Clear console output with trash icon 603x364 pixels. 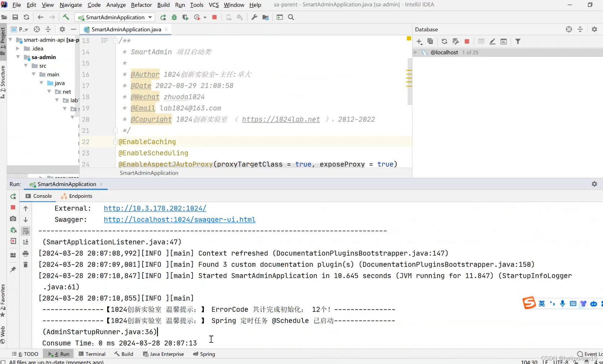26,265
